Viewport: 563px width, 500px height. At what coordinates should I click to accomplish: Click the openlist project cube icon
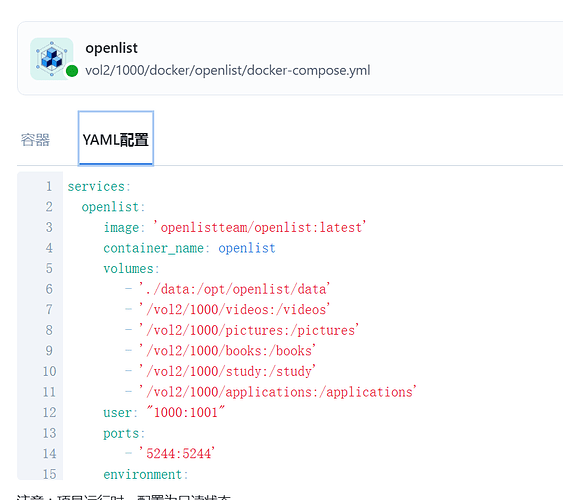tap(52, 59)
